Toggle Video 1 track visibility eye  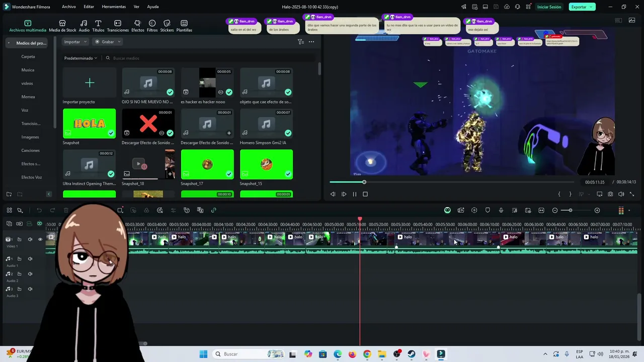40,239
